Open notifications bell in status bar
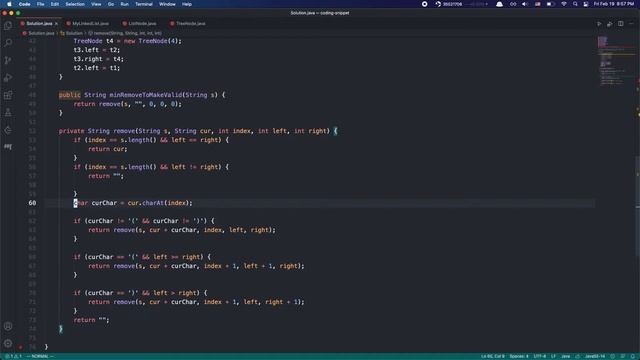The image size is (640, 360). [633, 356]
